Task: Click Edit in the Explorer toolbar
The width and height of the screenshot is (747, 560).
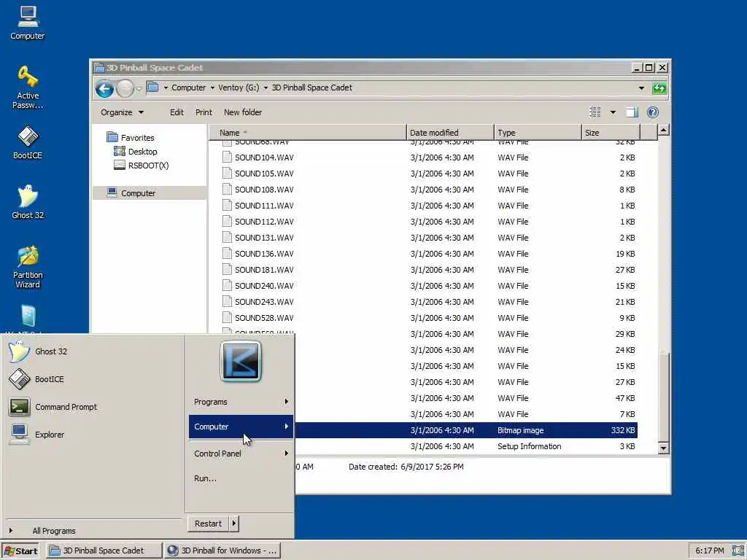Action: click(177, 112)
